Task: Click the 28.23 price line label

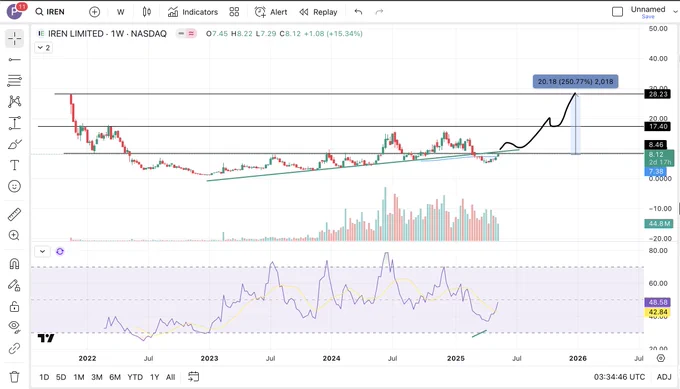Action: 657,94
